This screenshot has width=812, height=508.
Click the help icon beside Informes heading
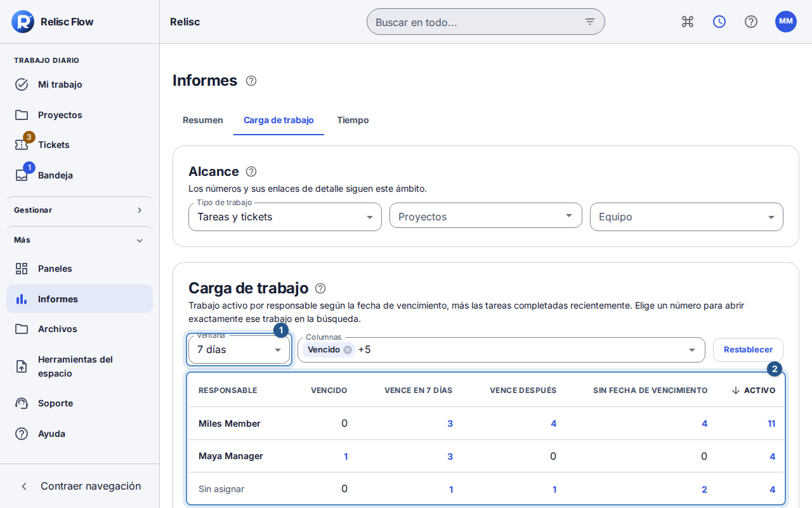251,81
